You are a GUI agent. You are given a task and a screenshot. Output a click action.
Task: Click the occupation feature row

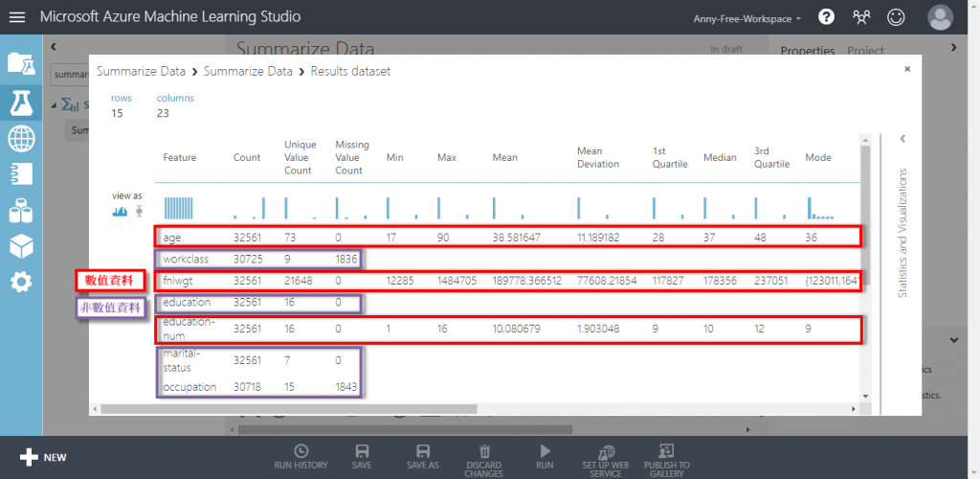point(510,387)
